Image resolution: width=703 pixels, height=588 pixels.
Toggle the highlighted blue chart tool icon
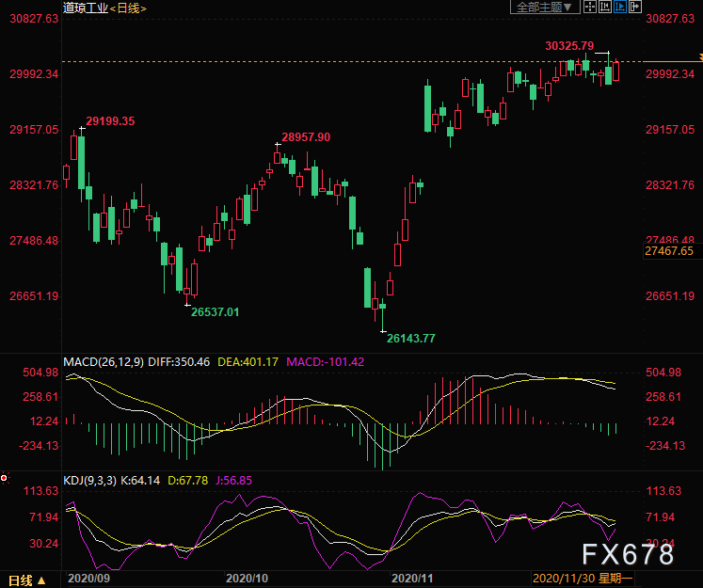tap(622, 8)
